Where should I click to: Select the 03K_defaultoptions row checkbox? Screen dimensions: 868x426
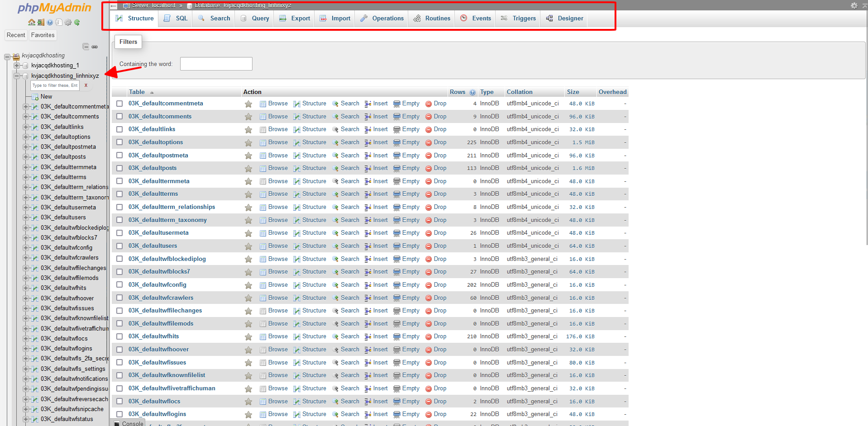click(x=119, y=142)
